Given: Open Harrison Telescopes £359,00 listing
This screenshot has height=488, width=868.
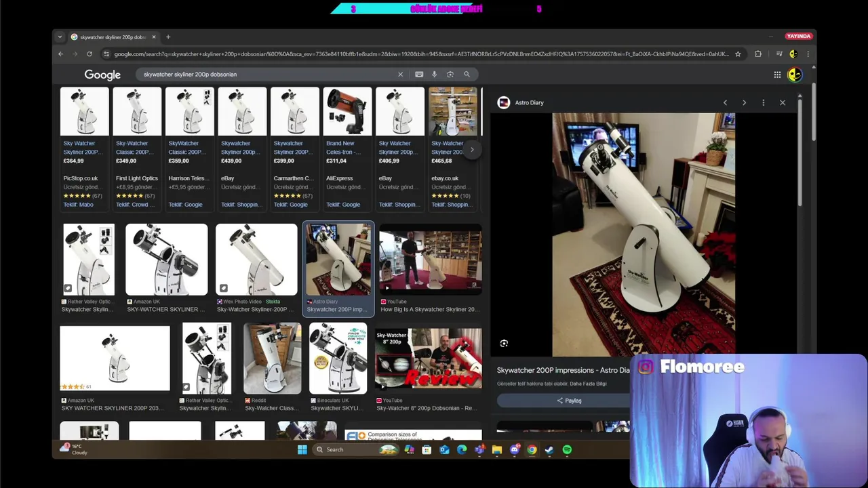Looking at the screenshot, I should pos(190,148).
